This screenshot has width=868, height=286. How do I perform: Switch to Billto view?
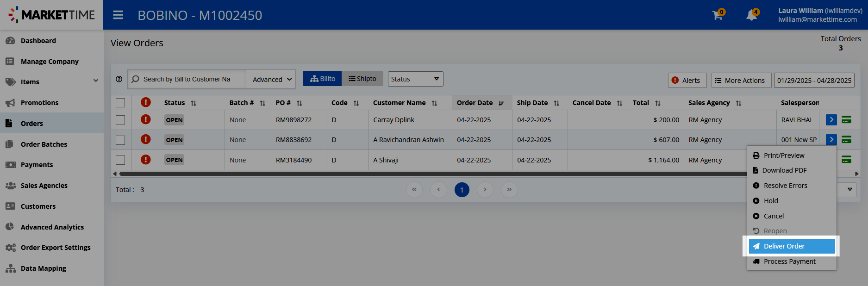(x=322, y=79)
